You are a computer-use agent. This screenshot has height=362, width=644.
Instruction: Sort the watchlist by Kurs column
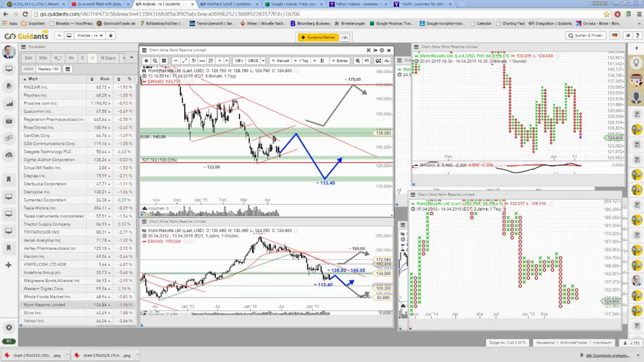pyautogui.click(x=100, y=79)
